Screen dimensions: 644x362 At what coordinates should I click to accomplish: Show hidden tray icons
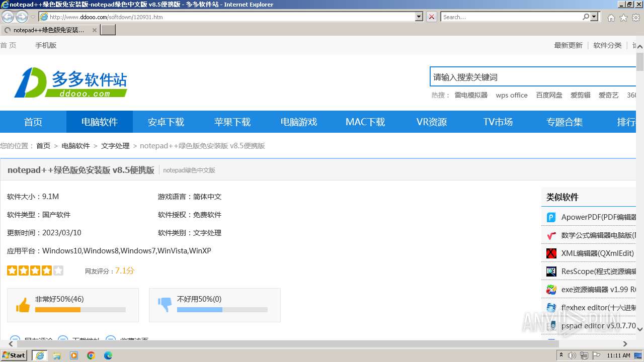click(x=561, y=355)
